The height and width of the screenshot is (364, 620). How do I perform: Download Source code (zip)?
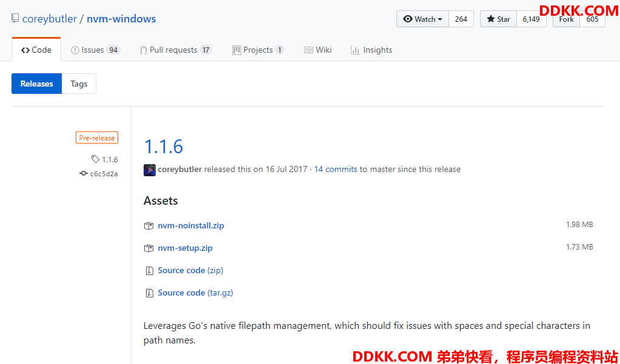tap(190, 270)
